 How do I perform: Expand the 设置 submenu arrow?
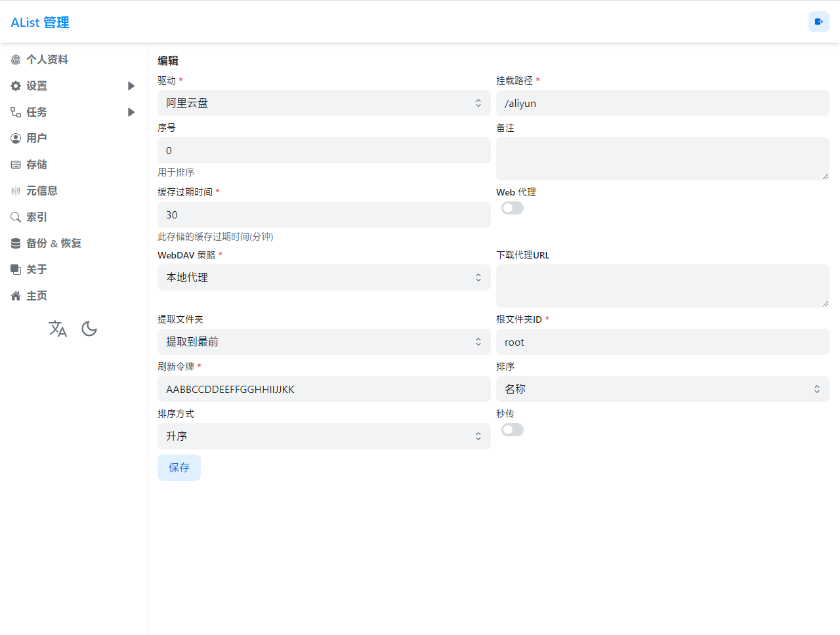pyautogui.click(x=131, y=86)
